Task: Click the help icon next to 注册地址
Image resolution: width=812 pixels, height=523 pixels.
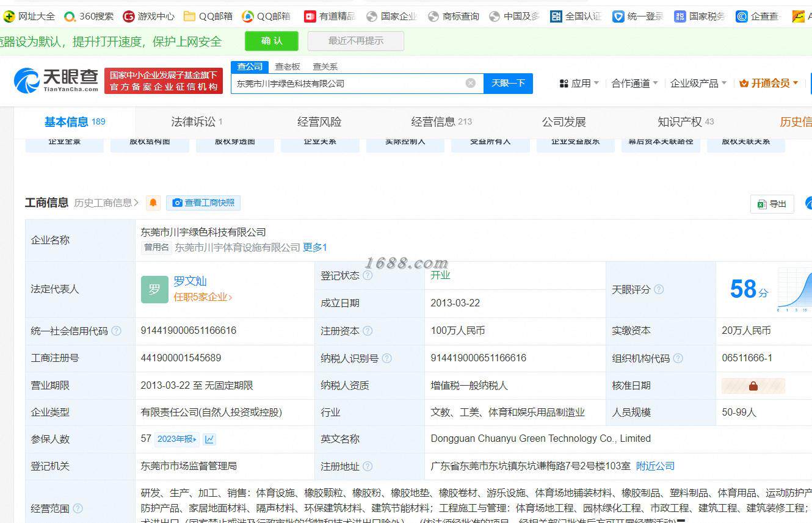Action: 368,466
